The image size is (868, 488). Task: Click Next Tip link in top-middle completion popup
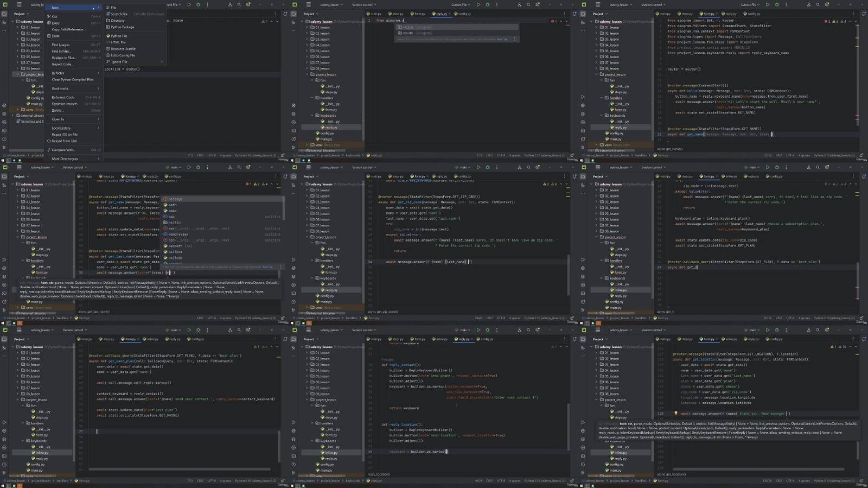502,39
